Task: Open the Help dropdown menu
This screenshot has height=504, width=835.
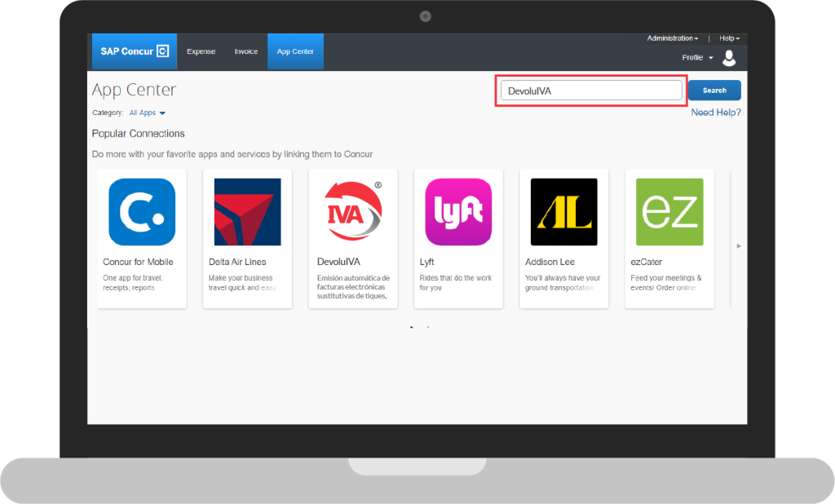Action: [729, 38]
